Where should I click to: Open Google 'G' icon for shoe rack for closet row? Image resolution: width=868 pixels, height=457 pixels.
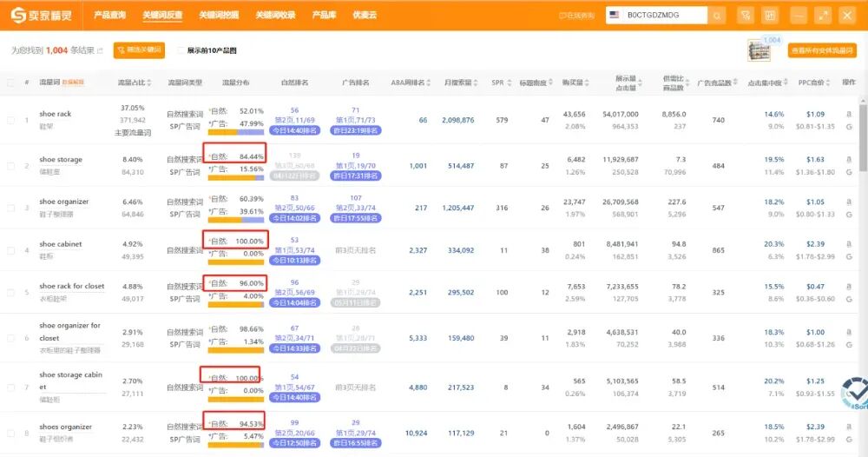(849, 299)
